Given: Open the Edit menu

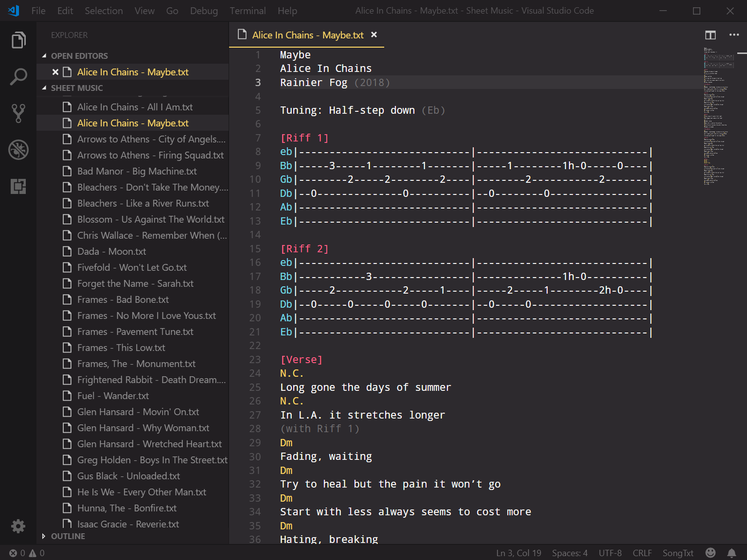Looking at the screenshot, I should pos(65,11).
